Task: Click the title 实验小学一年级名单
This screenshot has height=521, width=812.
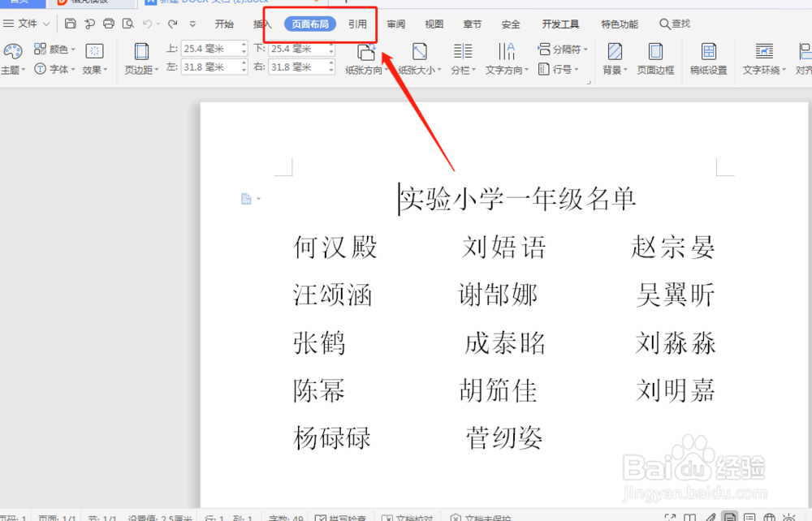Action: coord(517,199)
